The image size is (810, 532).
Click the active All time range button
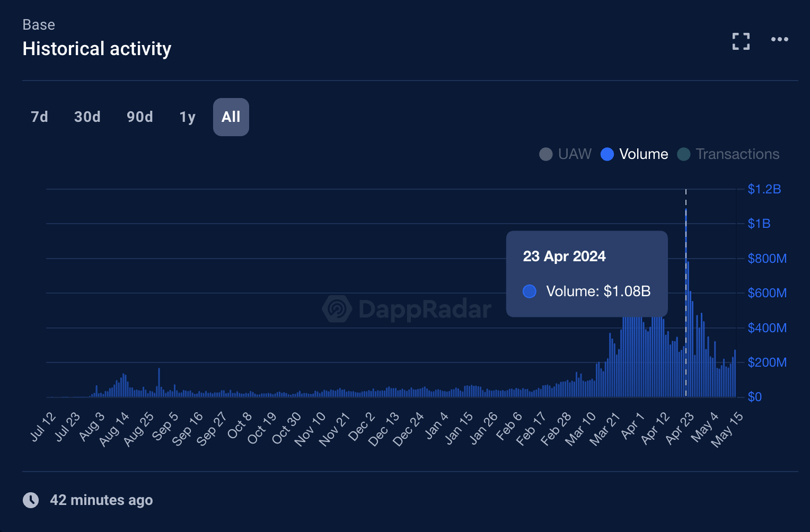231,117
